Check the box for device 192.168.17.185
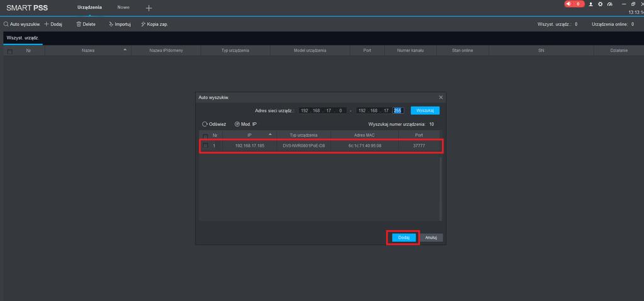 point(206,145)
